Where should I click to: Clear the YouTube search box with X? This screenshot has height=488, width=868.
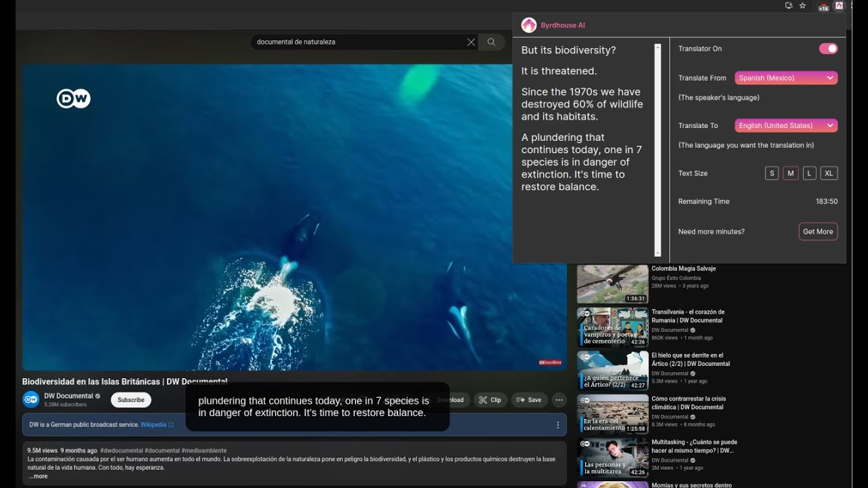(471, 42)
